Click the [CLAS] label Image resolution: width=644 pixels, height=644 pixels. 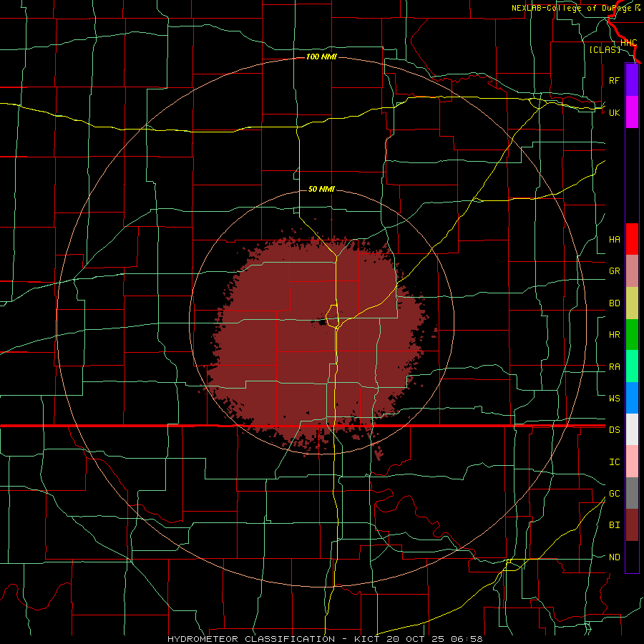coord(605,49)
